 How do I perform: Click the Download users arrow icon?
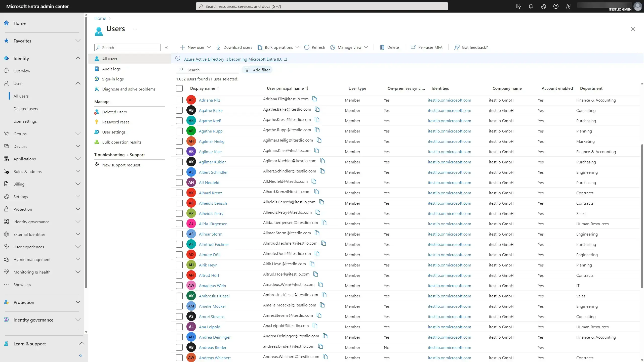218,47
